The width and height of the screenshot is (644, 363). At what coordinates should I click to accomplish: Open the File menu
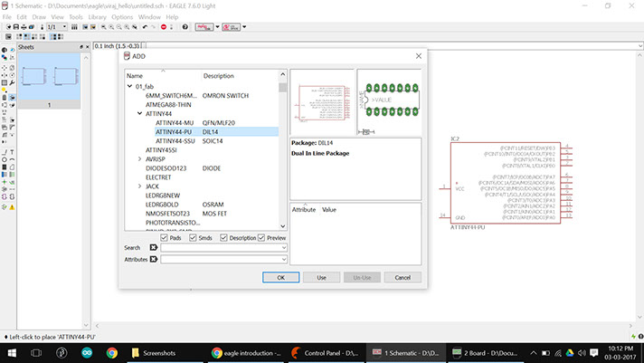(7, 17)
